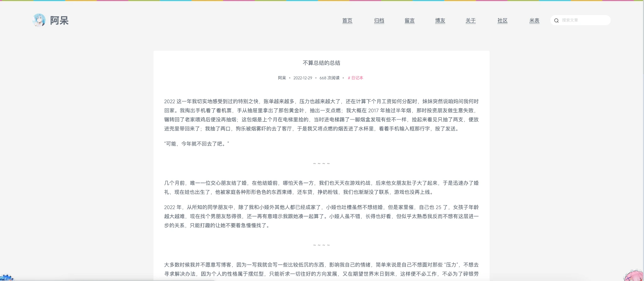Open the 留言 message board
The width and height of the screenshot is (644, 281).
409,20
